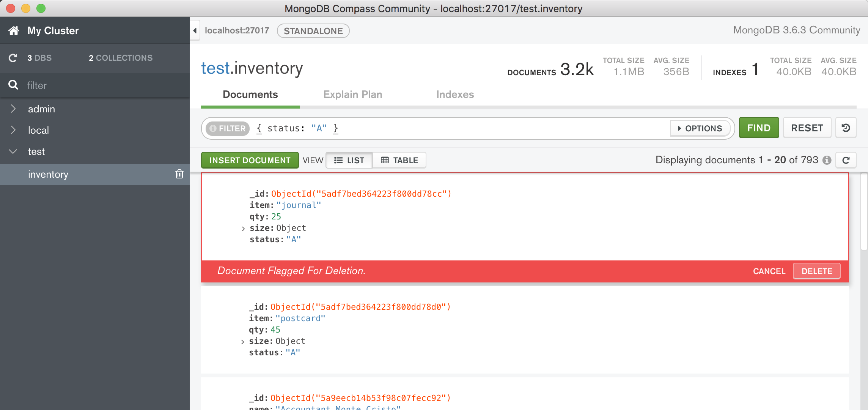Viewport: 868px width, 410px height.
Task: Refresh the displayed documents list
Action: pyautogui.click(x=846, y=160)
